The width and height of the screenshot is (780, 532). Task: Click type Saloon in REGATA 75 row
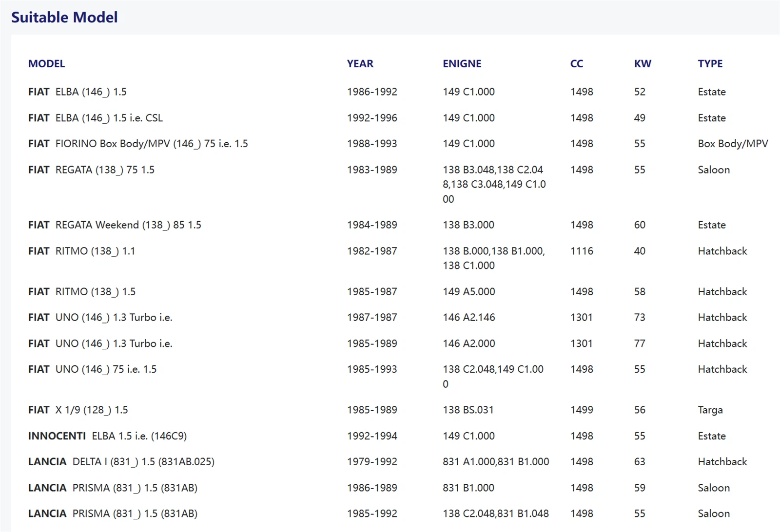714,170
